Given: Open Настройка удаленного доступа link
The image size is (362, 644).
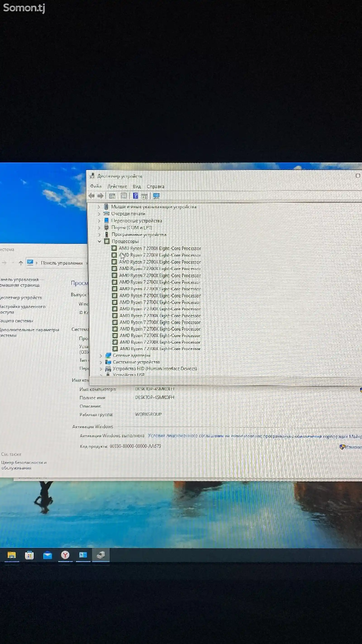Looking at the screenshot, I should coord(23,309).
